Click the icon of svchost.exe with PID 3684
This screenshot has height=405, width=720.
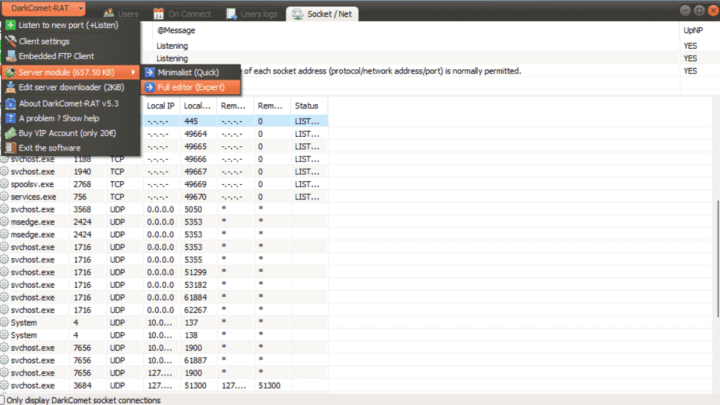5,385
